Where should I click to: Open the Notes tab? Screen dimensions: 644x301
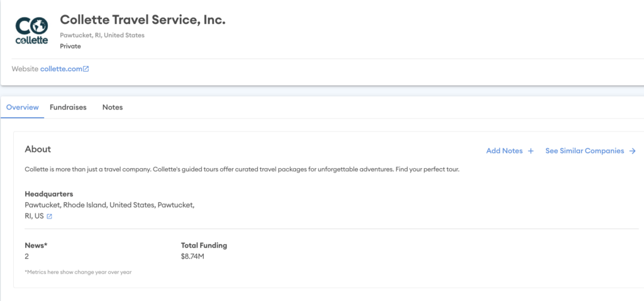(113, 107)
